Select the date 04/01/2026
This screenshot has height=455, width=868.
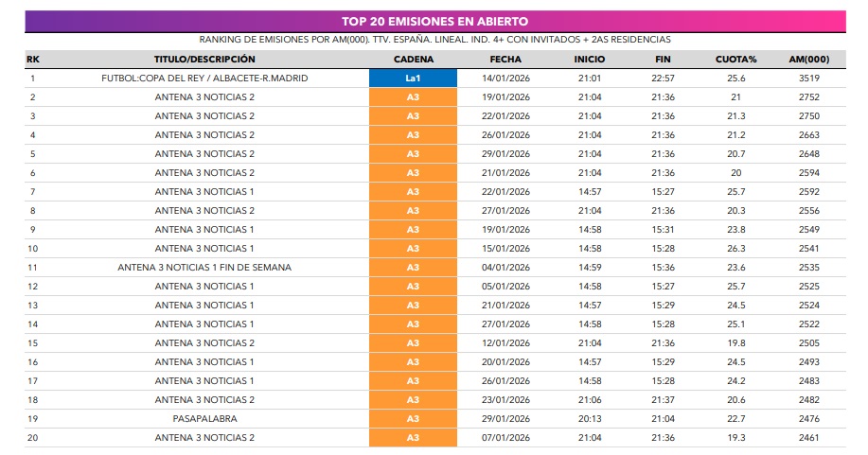(x=505, y=268)
